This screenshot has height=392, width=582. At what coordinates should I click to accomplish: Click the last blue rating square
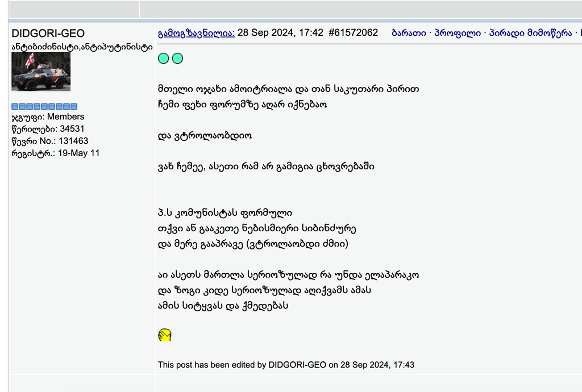click(x=73, y=106)
